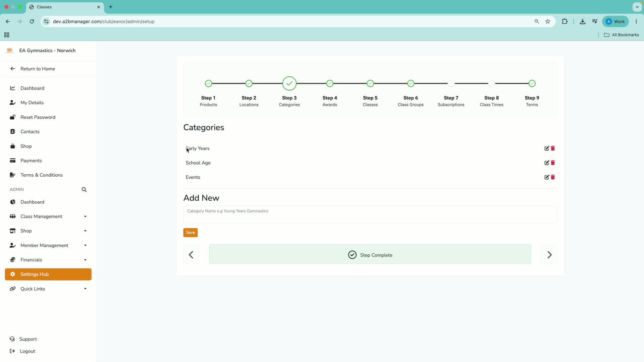Viewport: 644px width, 362px height.
Task: Open the Admin Dashboard link
Action: point(32,202)
